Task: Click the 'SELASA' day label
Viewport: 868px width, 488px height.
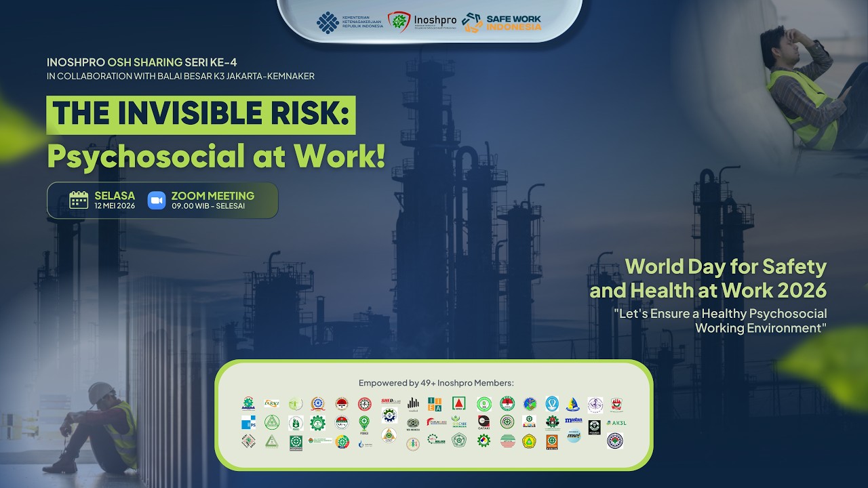Action: (x=115, y=196)
